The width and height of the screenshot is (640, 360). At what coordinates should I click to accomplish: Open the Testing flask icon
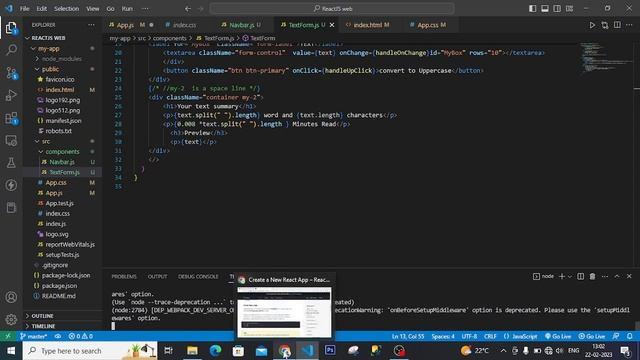(x=11, y=163)
